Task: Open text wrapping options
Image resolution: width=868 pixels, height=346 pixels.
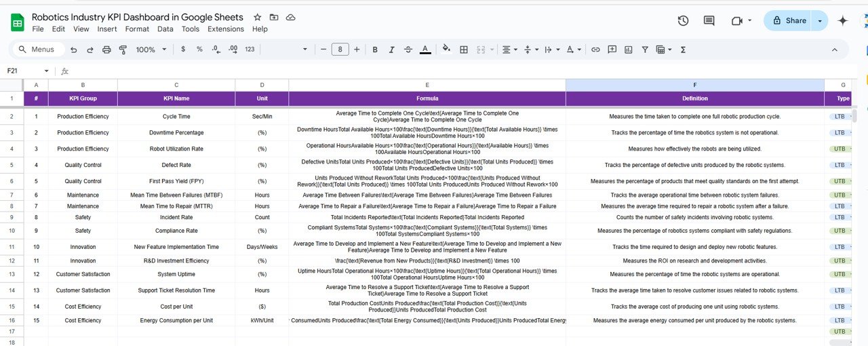Action: tap(551, 50)
